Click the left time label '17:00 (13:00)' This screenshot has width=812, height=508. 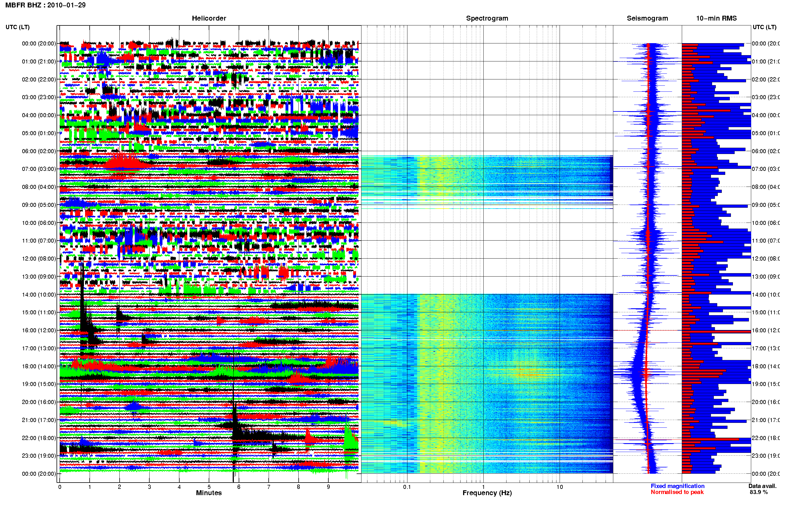point(39,348)
